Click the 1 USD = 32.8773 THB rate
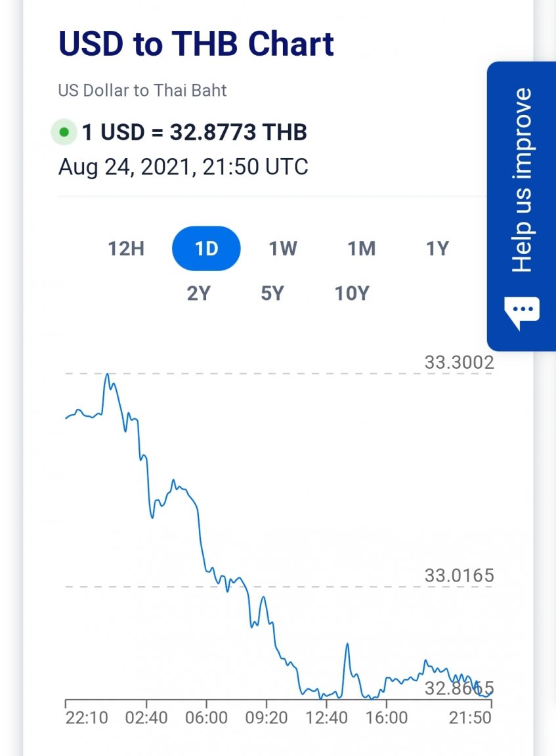The height and width of the screenshot is (756, 556). (x=194, y=133)
